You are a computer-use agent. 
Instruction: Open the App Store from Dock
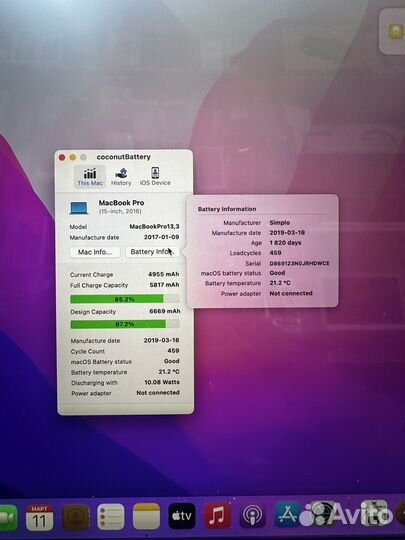coord(287,515)
